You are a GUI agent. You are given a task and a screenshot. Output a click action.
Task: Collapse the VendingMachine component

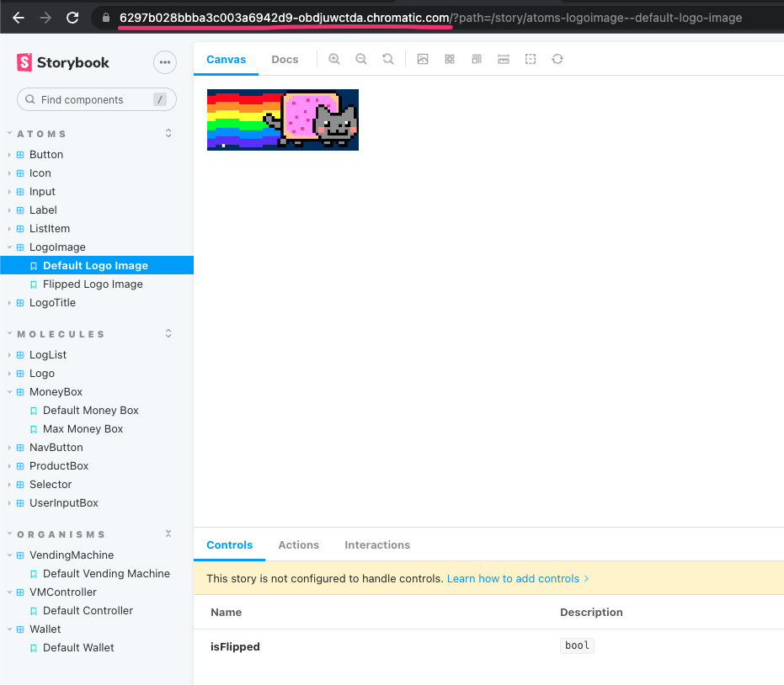coord(72,555)
